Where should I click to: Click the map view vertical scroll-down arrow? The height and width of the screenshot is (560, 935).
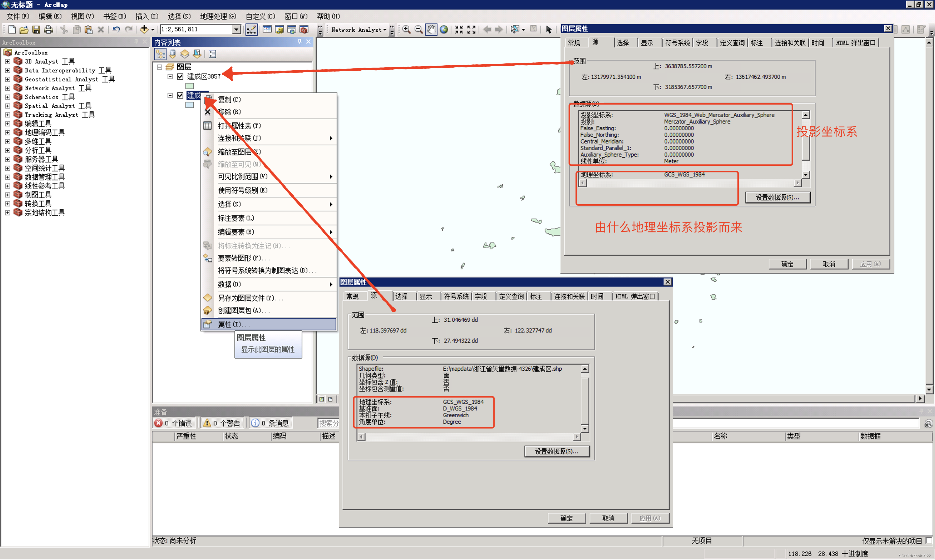click(929, 390)
